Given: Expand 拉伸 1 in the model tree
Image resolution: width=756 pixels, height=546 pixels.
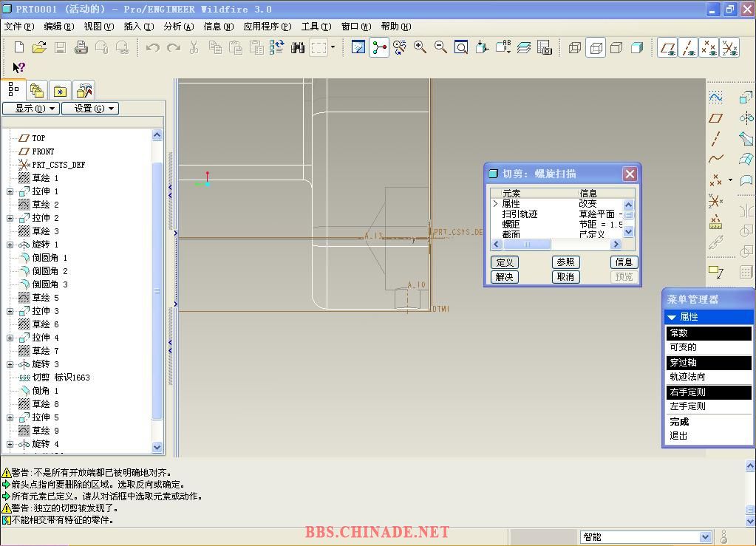Looking at the screenshot, I should pyautogui.click(x=10, y=191).
